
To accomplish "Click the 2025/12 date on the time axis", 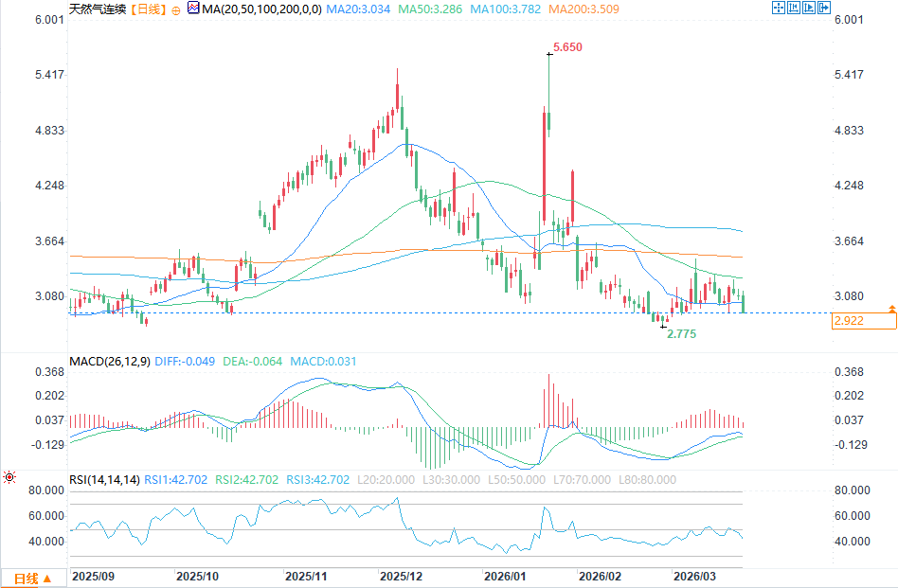I will pos(401,576).
